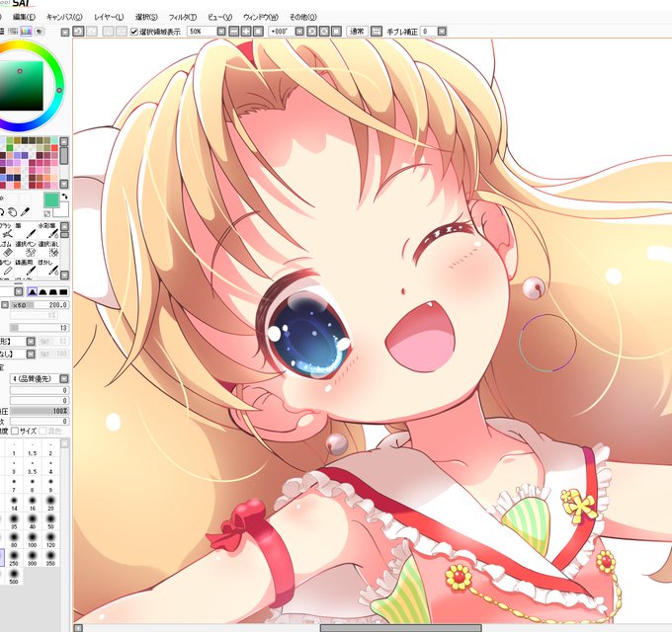This screenshot has width=672, height=632.
Task: Open the 選択(S) menu
Action: (x=146, y=17)
